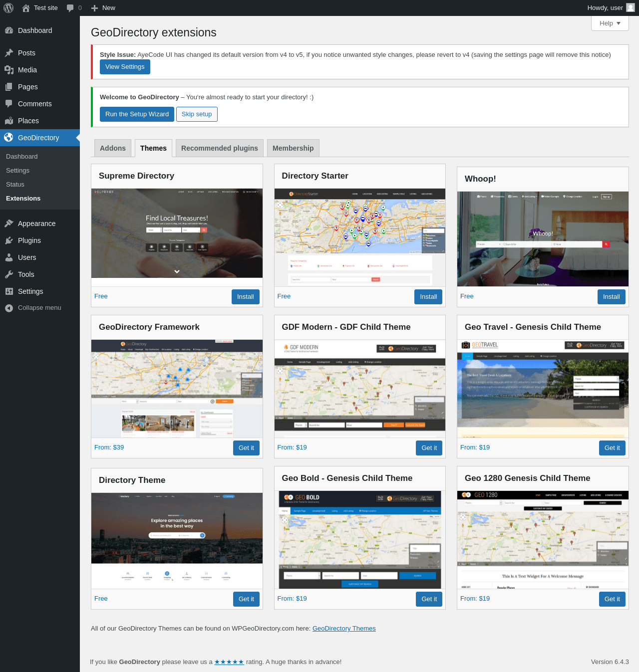Get the GDF Modern child theme
The width and height of the screenshot is (639, 672).
(429, 448)
